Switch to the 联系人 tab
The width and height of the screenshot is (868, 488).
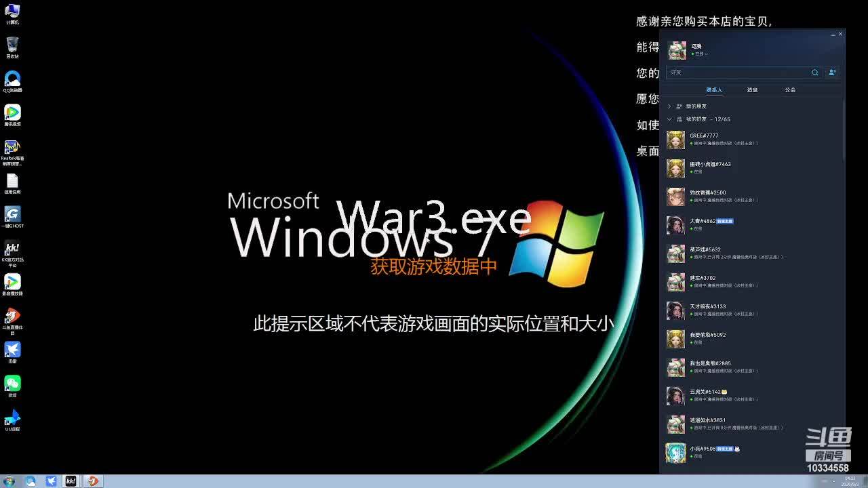714,89
